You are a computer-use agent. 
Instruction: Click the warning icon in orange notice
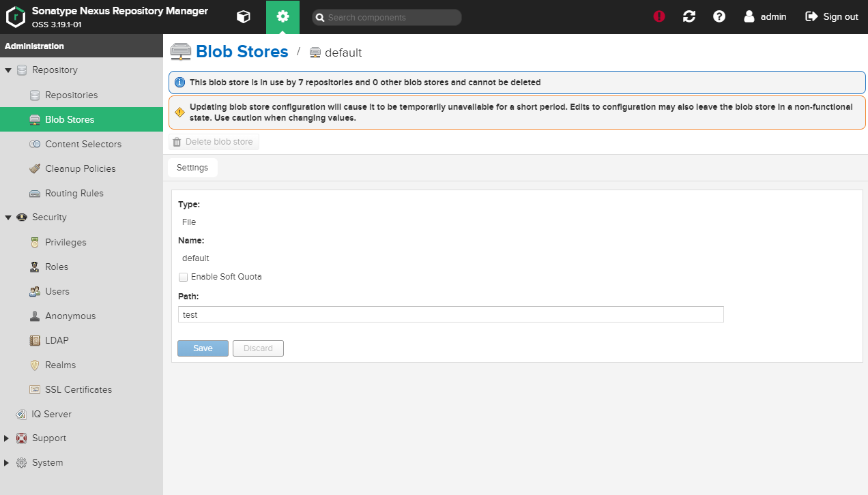(x=180, y=112)
